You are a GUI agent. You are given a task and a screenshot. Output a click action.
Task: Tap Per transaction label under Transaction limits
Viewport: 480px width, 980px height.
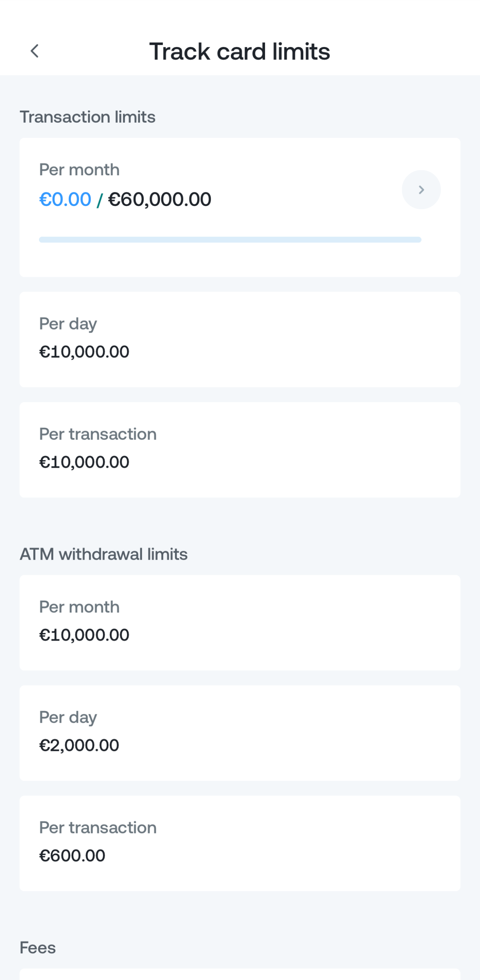coord(98,434)
